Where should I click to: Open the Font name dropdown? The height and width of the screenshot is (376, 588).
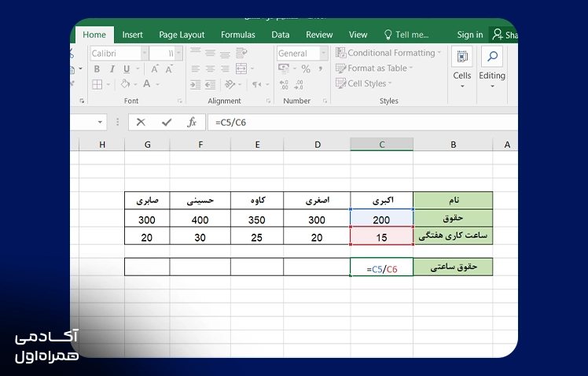click(x=145, y=53)
